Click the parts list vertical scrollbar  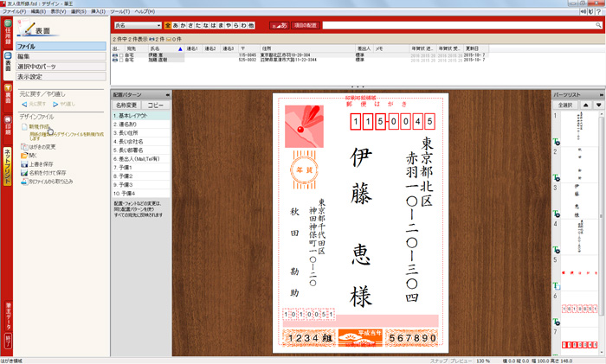click(600, 216)
